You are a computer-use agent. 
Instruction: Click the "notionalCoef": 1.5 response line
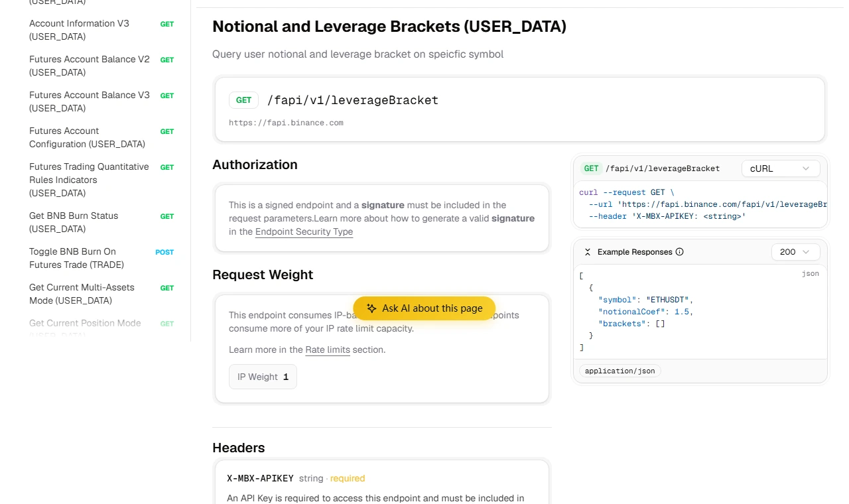(x=645, y=312)
